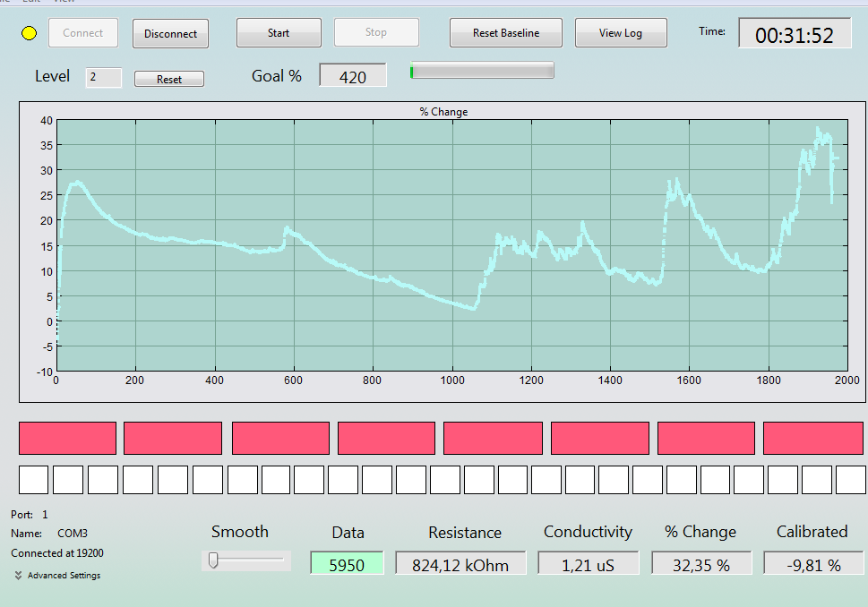
Task: Click Reset Baseline
Action: (x=506, y=32)
